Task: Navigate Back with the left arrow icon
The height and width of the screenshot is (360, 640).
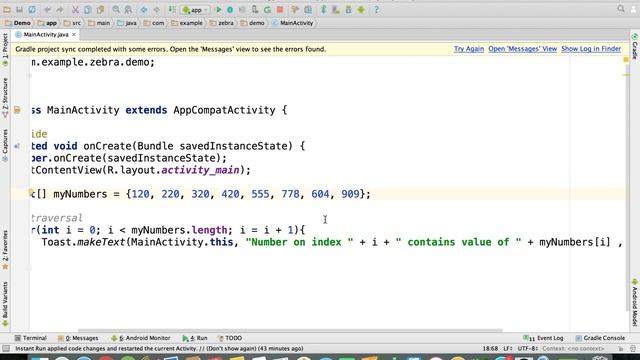Action: coord(144,9)
